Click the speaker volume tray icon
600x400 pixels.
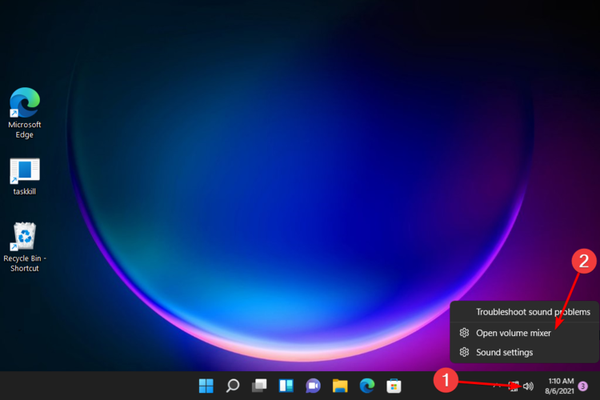(528, 385)
